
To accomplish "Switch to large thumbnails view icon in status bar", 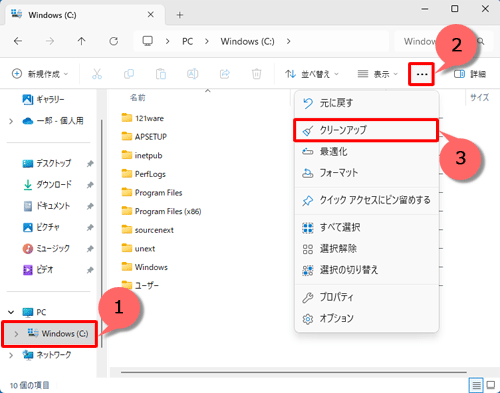I will [x=491, y=385].
